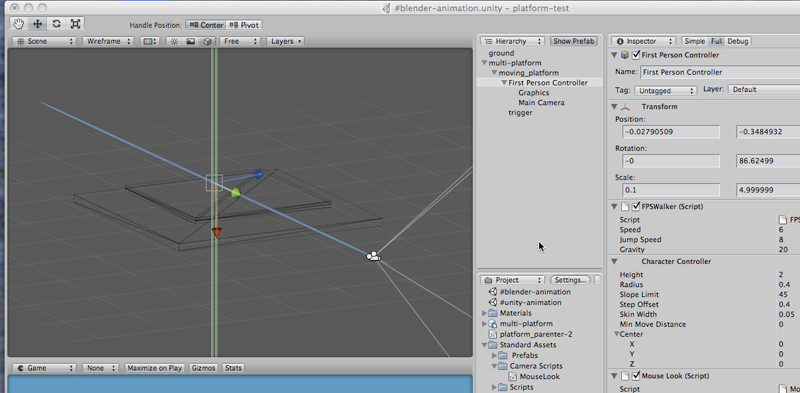Toggle First Person Controller active checkbox
This screenshot has height=393, width=800.
tap(636, 55)
